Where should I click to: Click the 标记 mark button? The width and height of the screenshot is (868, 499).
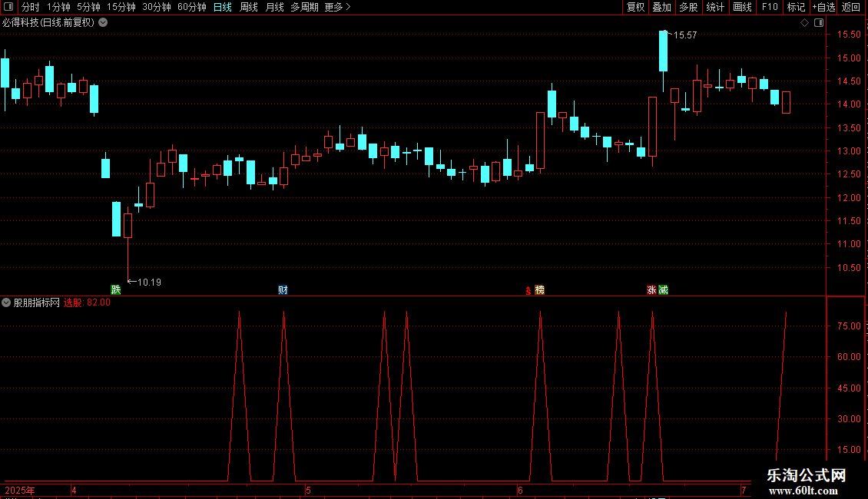(x=796, y=7)
